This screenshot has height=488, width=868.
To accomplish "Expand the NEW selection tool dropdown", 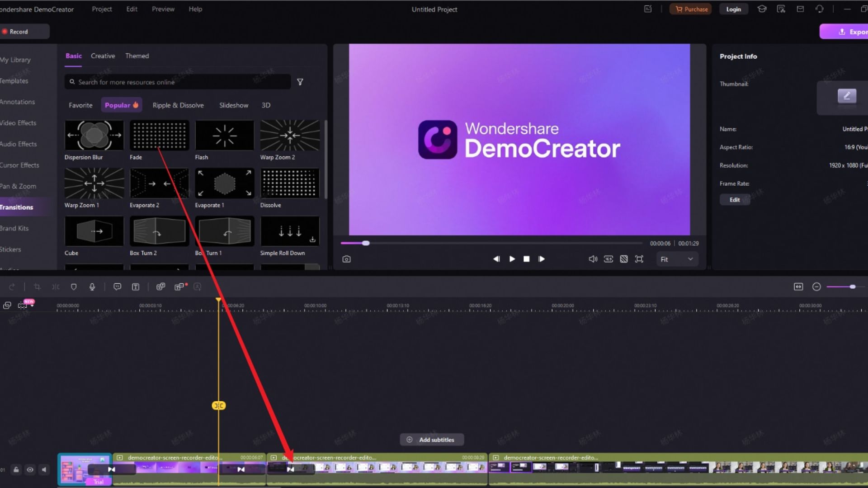I will click(32, 306).
